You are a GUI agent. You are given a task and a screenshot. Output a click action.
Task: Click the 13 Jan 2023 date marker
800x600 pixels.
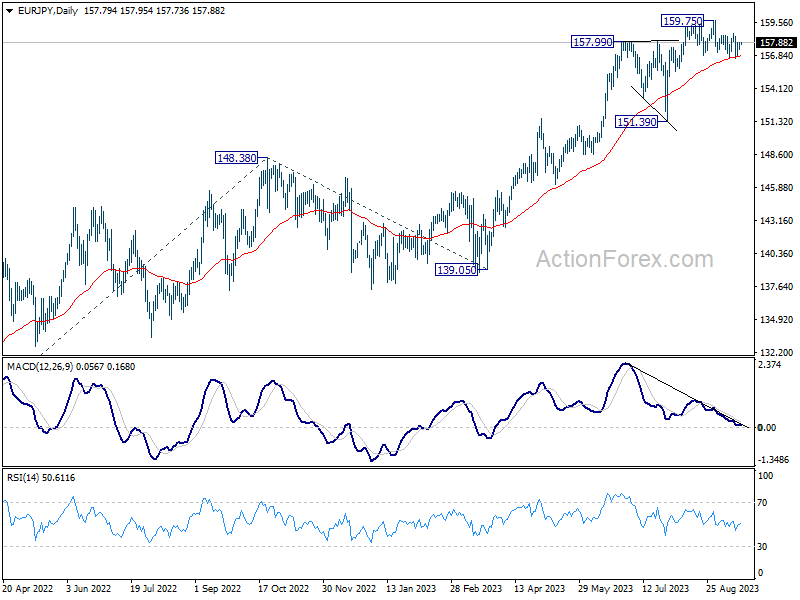click(411, 588)
